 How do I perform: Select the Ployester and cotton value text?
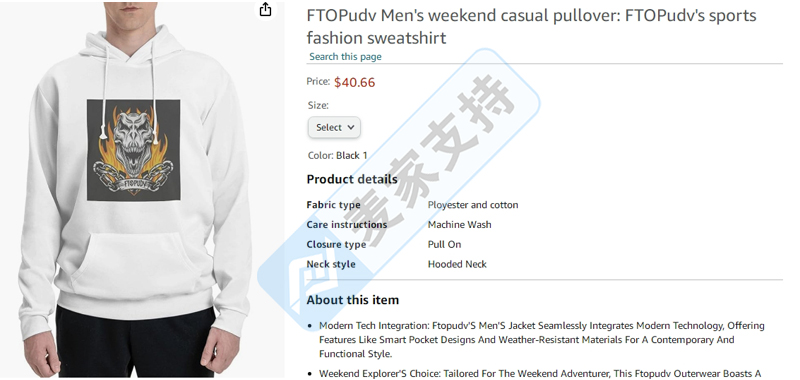[473, 205]
